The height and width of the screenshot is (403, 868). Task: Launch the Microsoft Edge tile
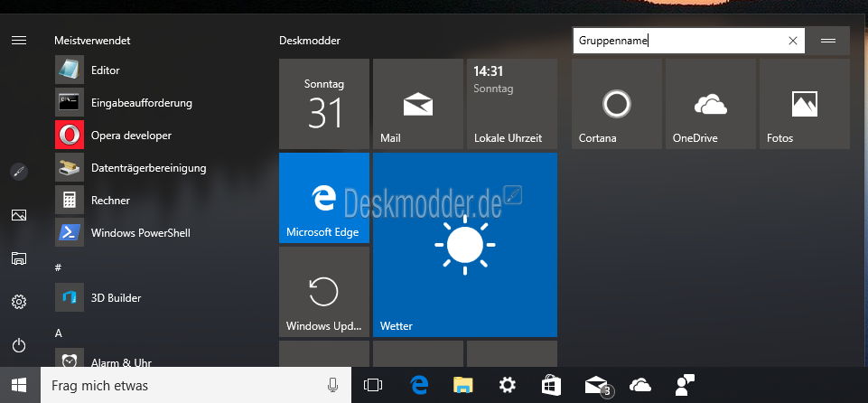(324, 198)
